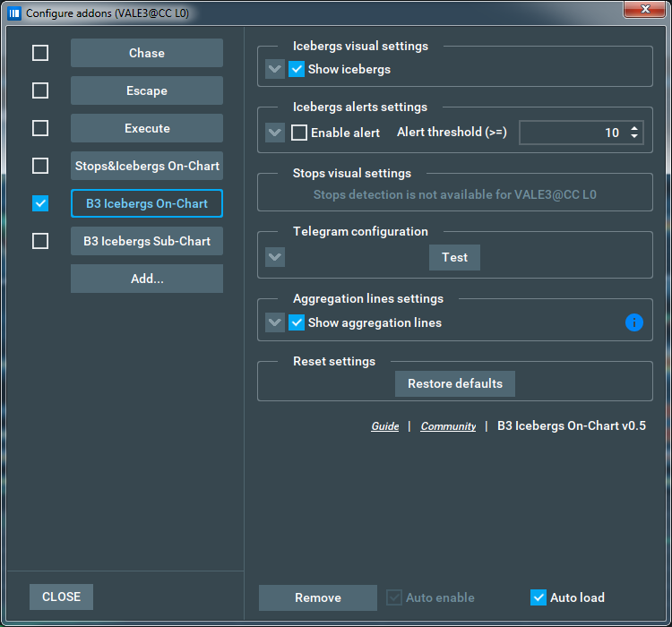Increase the alert threshold with the up arrow

tap(635, 128)
